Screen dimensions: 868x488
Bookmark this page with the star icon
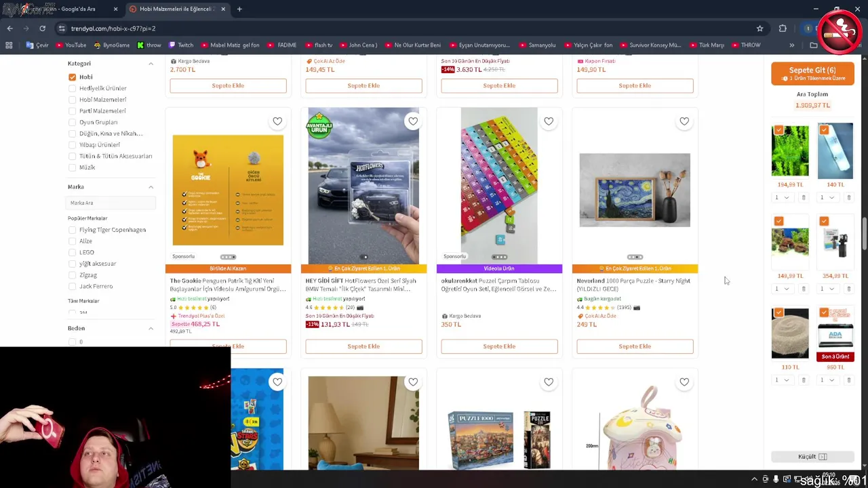point(759,28)
